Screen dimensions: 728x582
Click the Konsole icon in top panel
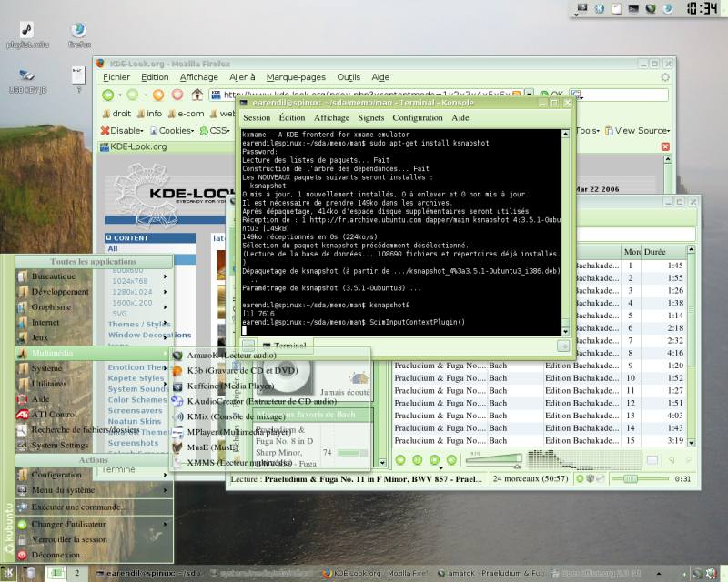click(x=633, y=8)
